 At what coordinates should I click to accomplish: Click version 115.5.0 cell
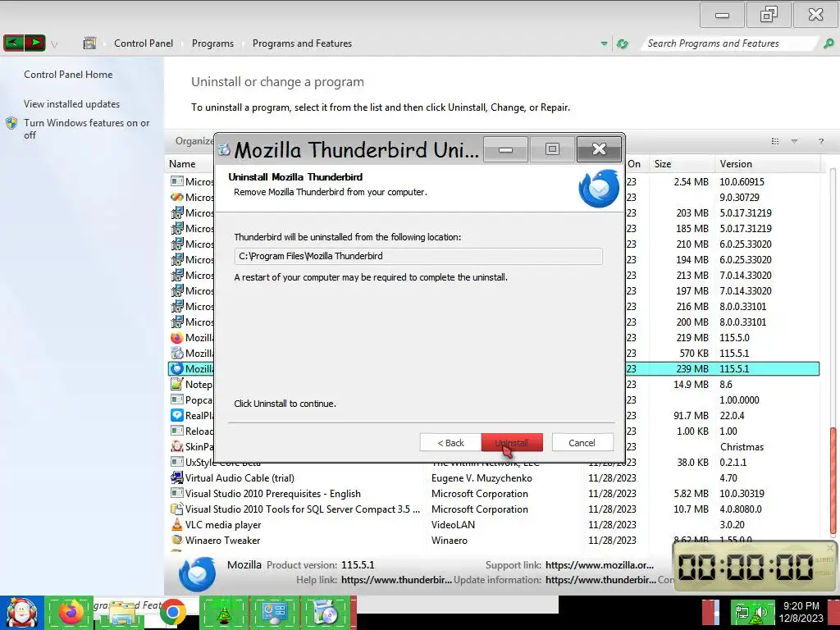coord(734,337)
